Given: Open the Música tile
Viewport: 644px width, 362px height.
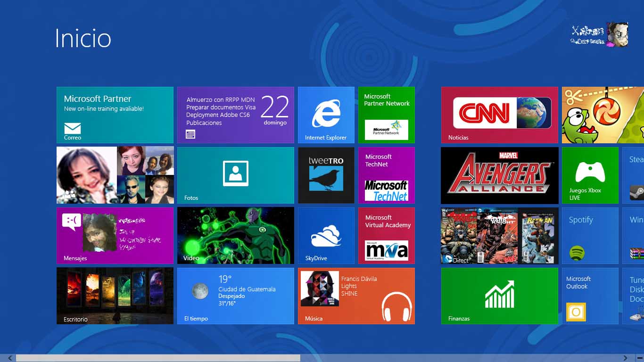Looking at the screenshot, I should tap(356, 296).
